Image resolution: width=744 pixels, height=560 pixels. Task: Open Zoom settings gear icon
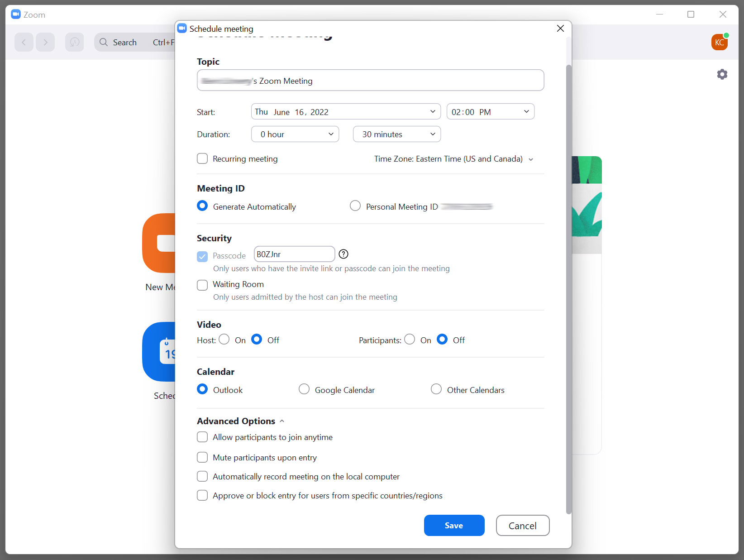(722, 74)
